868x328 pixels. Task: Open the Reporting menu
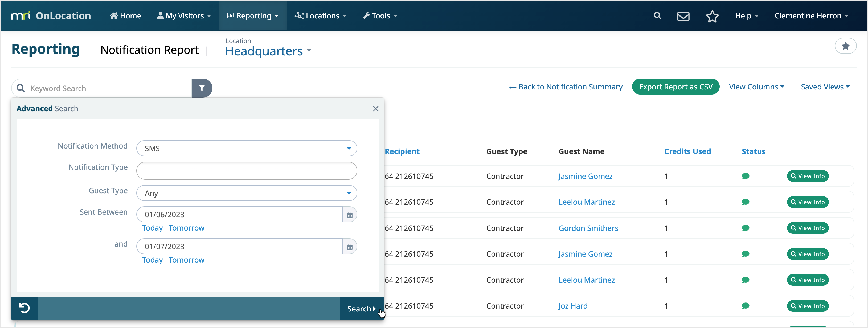click(253, 16)
